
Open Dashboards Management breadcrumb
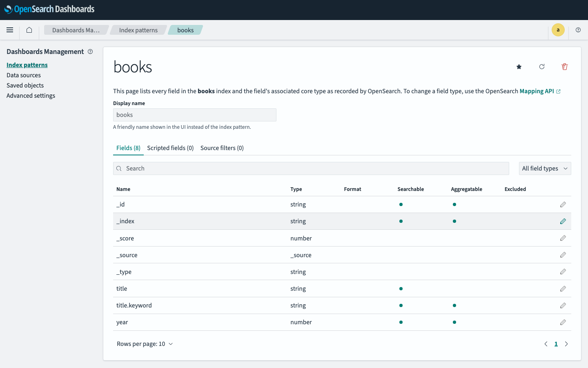coord(76,30)
